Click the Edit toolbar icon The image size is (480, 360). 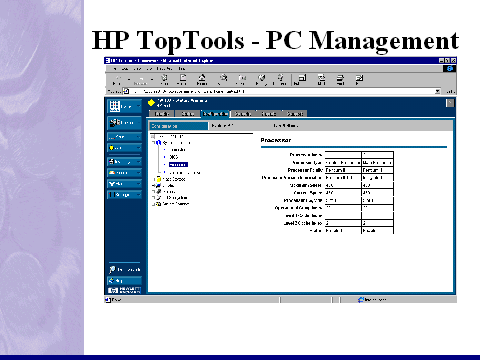pyautogui.click(x=359, y=79)
